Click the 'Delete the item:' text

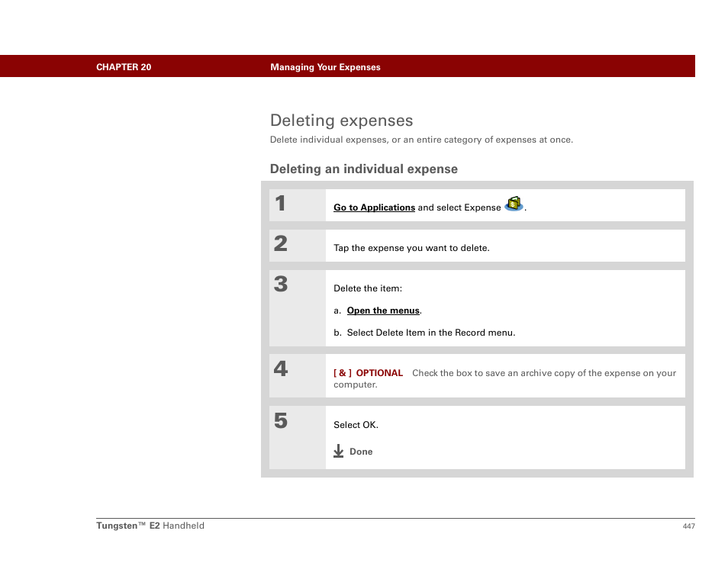point(368,288)
